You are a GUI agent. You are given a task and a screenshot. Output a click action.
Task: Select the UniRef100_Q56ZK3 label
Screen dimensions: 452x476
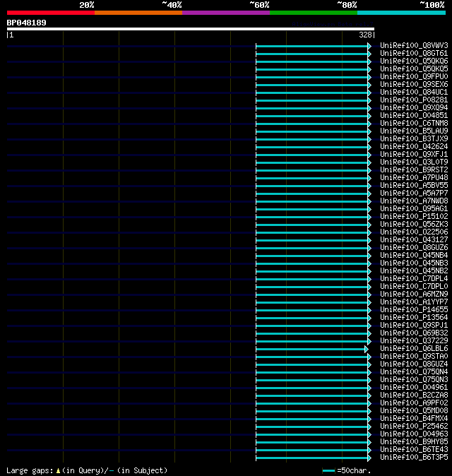click(414, 225)
